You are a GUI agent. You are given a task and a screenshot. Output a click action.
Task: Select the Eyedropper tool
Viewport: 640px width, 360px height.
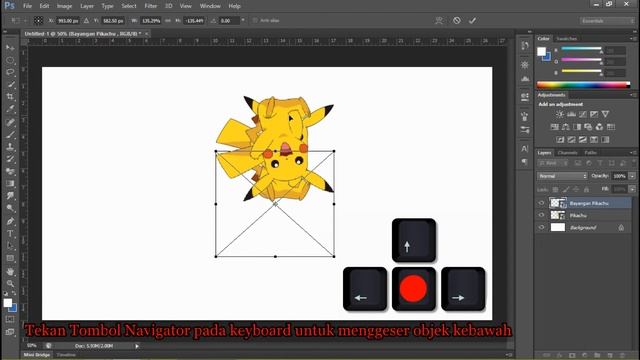point(10,109)
